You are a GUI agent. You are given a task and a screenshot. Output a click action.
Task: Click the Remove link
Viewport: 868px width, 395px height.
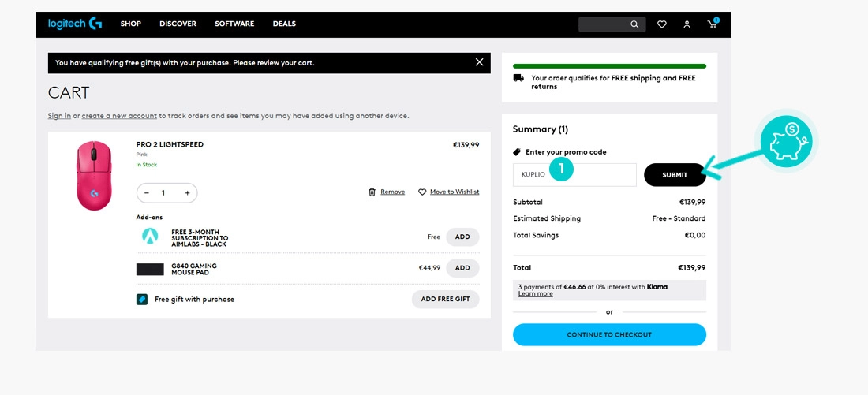392,192
